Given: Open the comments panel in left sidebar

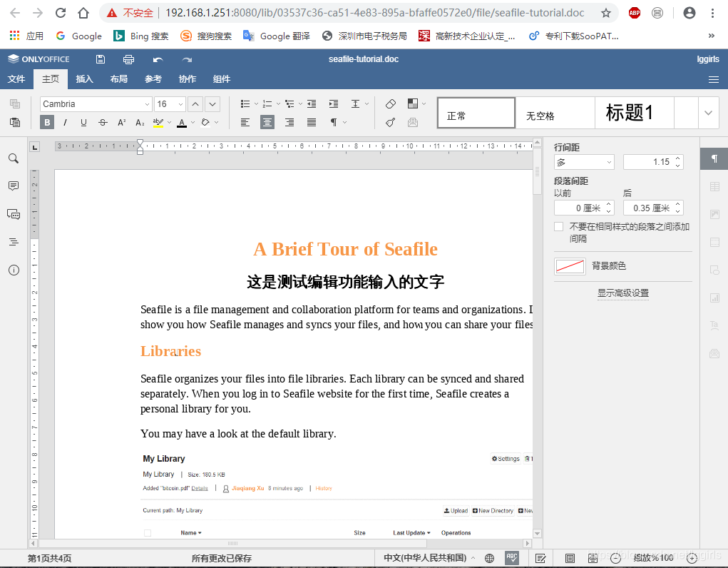Looking at the screenshot, I should pos(14,186).
